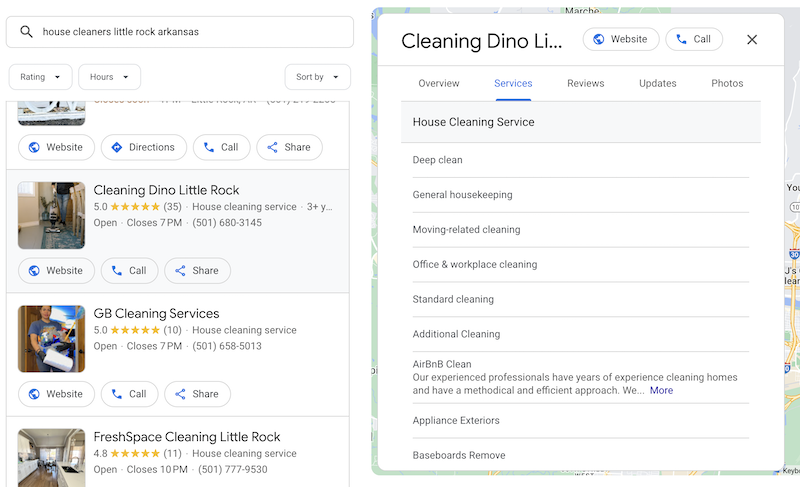Open the Reviews tab
This screenshot has height=487, width=800.
(585, 84)
